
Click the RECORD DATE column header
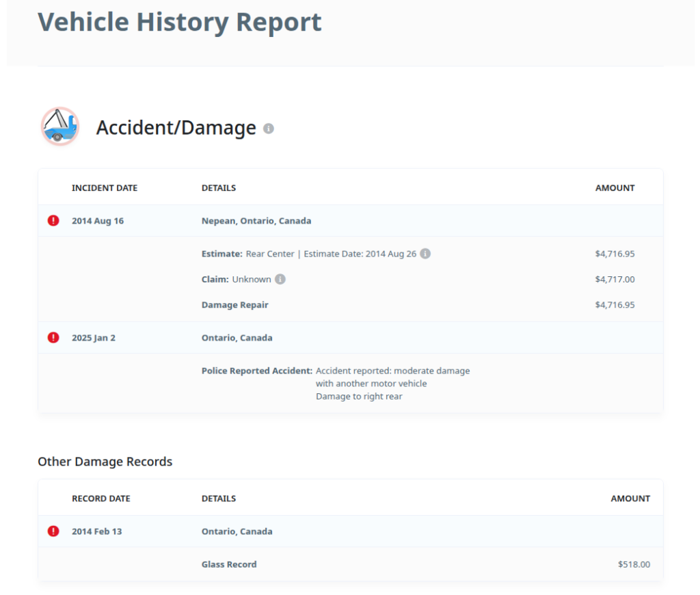(x=101, y=499)
